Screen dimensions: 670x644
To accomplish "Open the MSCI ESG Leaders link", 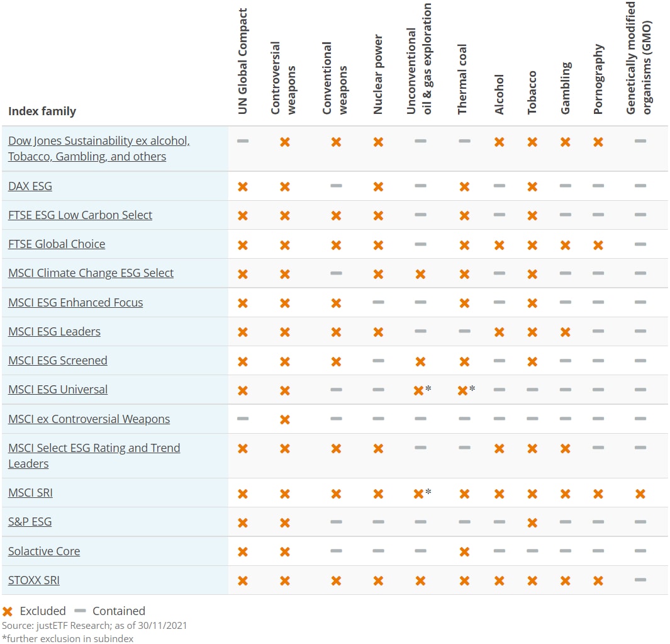I will pos(54,332).
